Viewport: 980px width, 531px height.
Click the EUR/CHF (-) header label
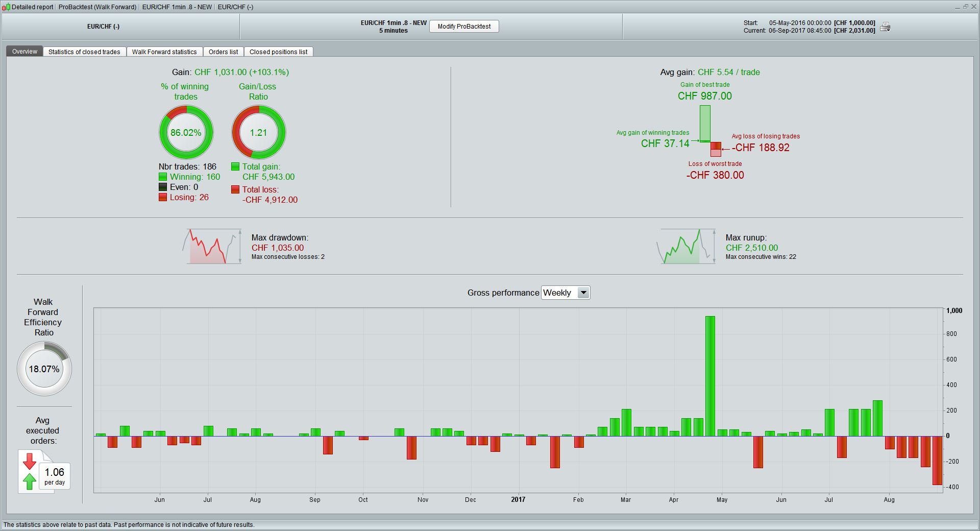103,27
